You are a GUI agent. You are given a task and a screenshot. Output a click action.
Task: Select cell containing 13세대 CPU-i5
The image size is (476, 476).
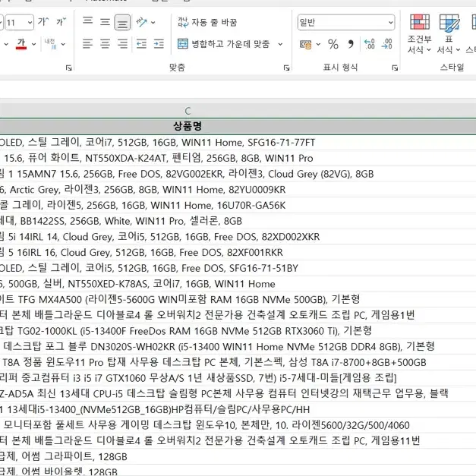point(238,394)
